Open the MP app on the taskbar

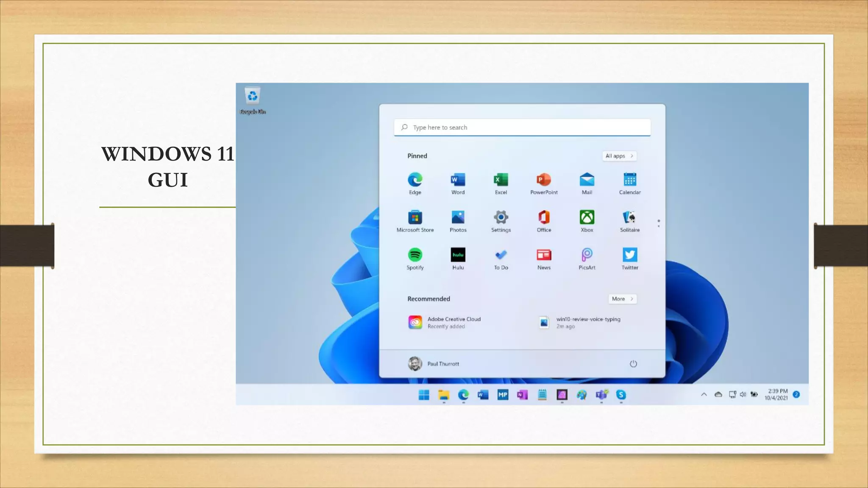pyautogui.click(x=503, y=395)
